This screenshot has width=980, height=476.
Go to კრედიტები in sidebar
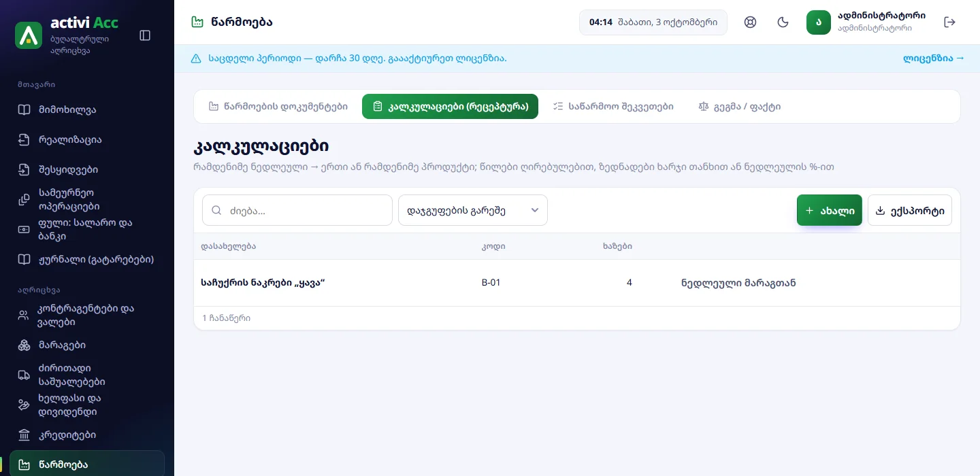point(87,435)
